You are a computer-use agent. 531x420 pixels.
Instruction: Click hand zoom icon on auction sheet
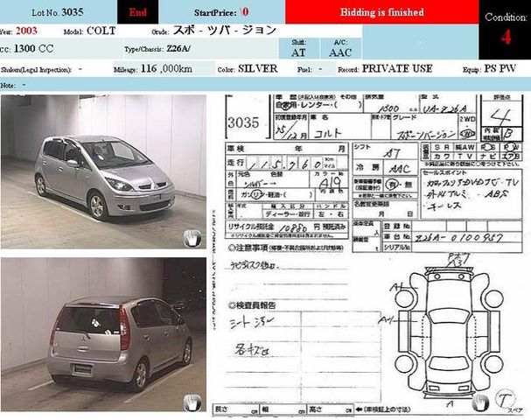coord(480,402)
